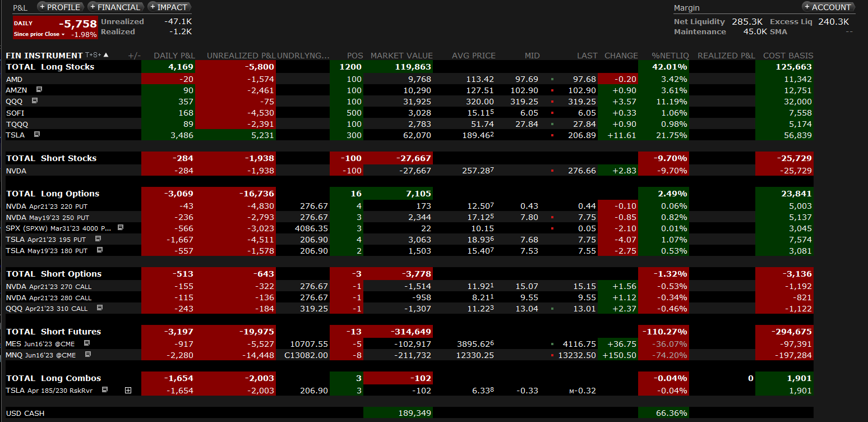Image resolution: width=868 pixels, height=422 pixels.
Task: Select the TOTAL Short Futures group row
Action: tap(54, 332)
